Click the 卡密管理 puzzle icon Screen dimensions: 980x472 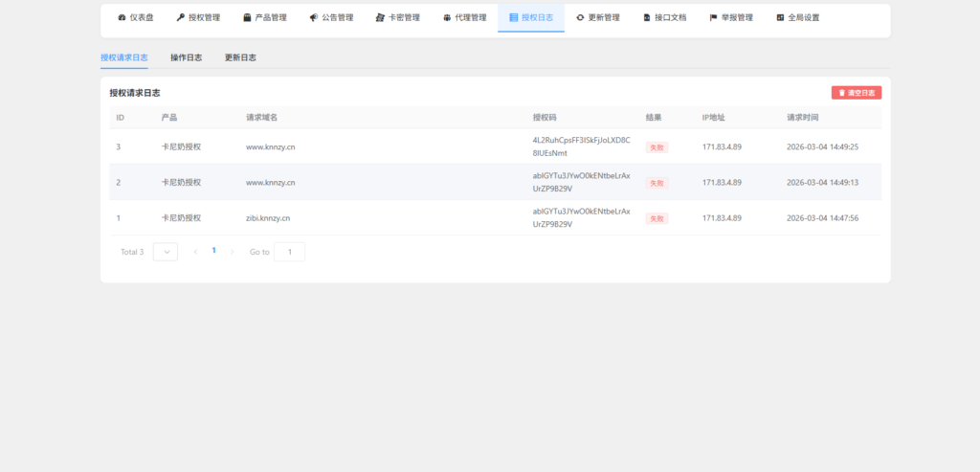pyautogui.click(x=381, y=17)
